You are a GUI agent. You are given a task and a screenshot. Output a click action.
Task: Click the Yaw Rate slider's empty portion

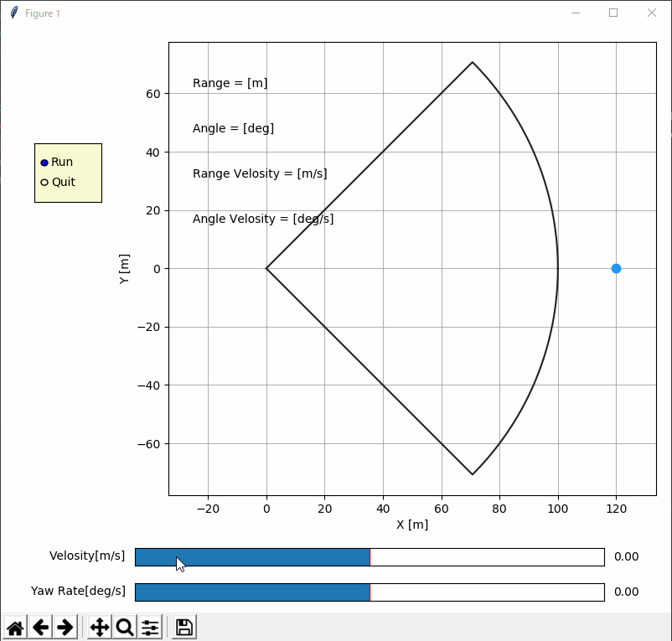pos(488,592)
